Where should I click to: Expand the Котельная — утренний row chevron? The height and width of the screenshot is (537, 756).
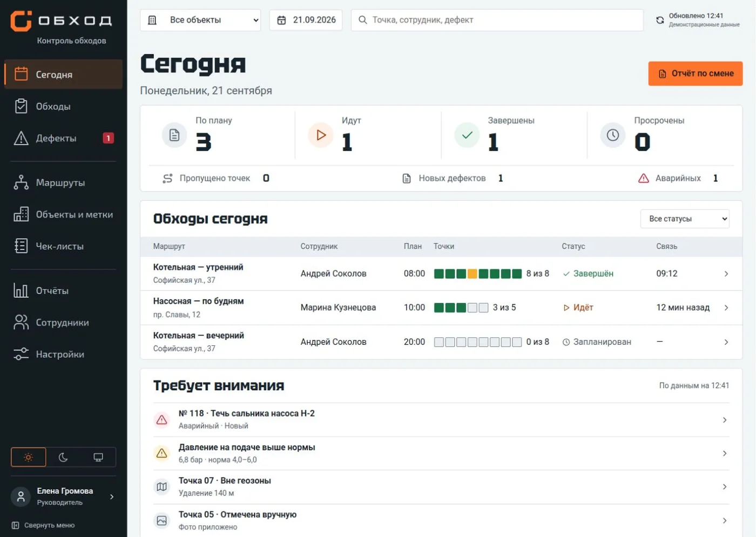pyautogui.click(x=726, y=274)
